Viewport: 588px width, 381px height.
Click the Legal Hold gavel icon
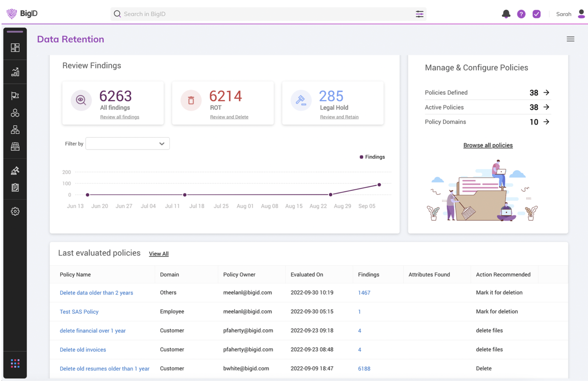(301, 100)
